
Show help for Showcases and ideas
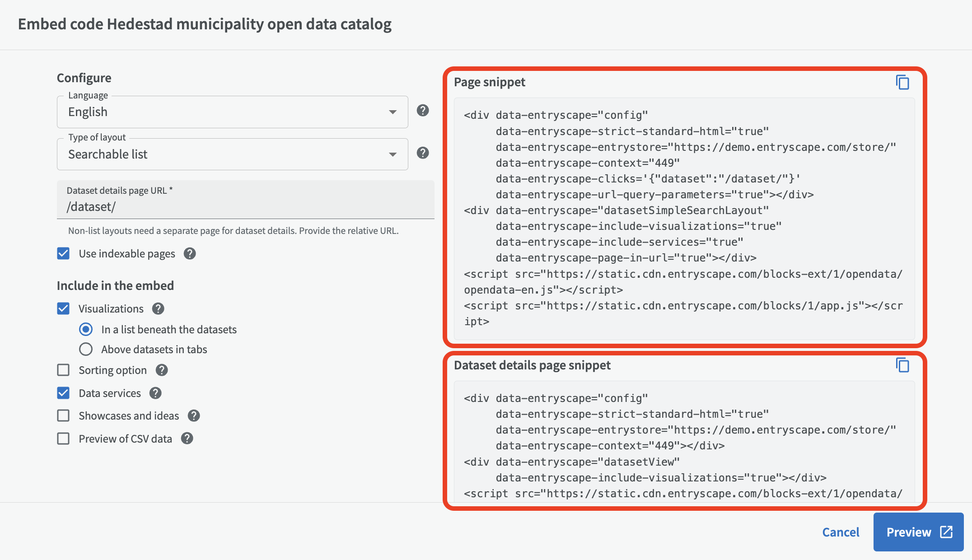coord(194,416)
